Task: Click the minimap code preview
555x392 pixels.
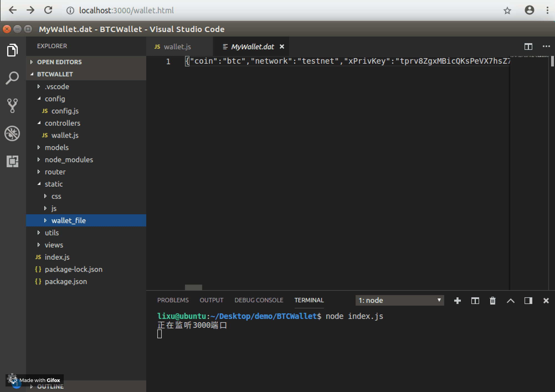Action: point(529,56)
